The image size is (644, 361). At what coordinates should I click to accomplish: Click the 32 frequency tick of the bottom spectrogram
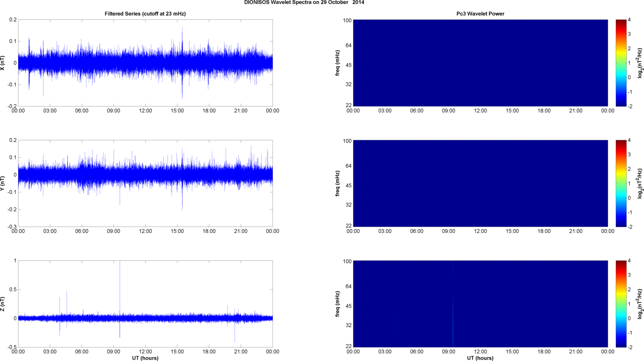coord(348,325)
